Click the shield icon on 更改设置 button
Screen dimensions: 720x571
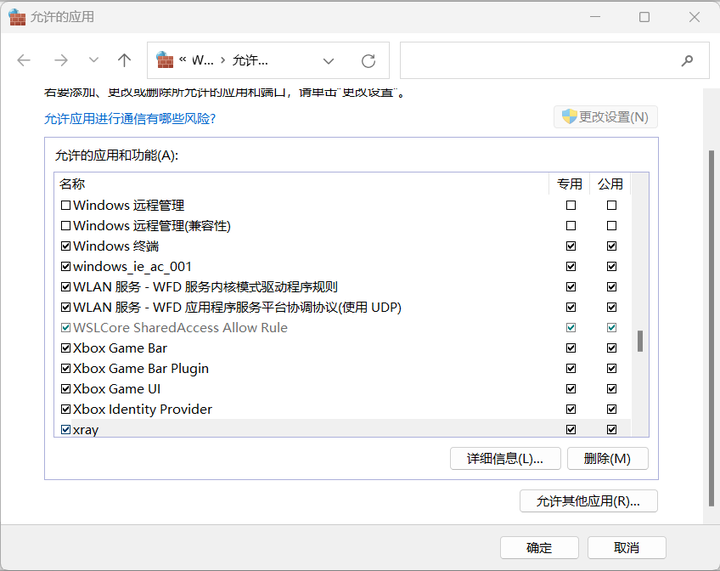point(569,117)
